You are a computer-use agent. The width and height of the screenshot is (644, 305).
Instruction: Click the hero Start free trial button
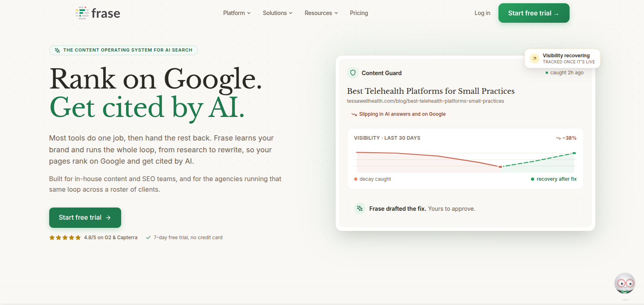[x=85, y=218]
